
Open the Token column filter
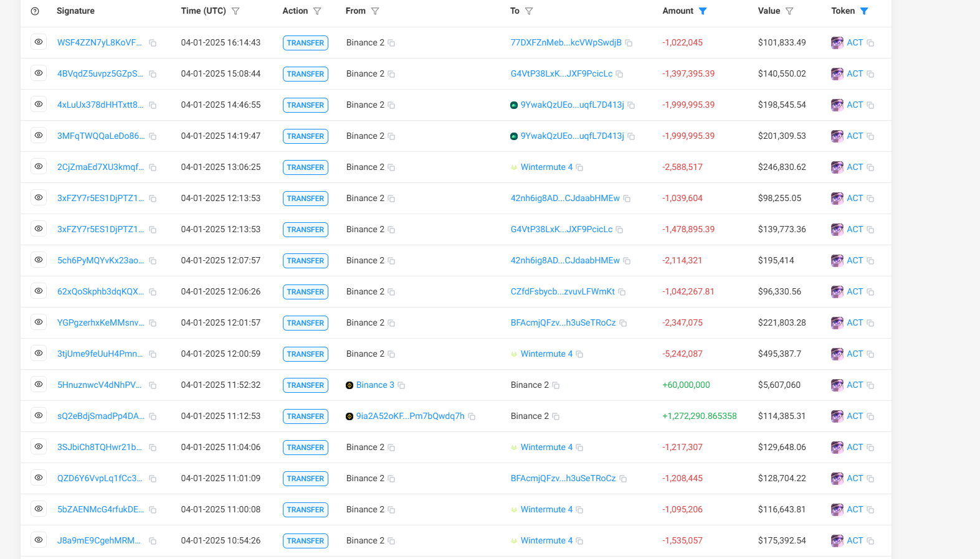[864, 11]
